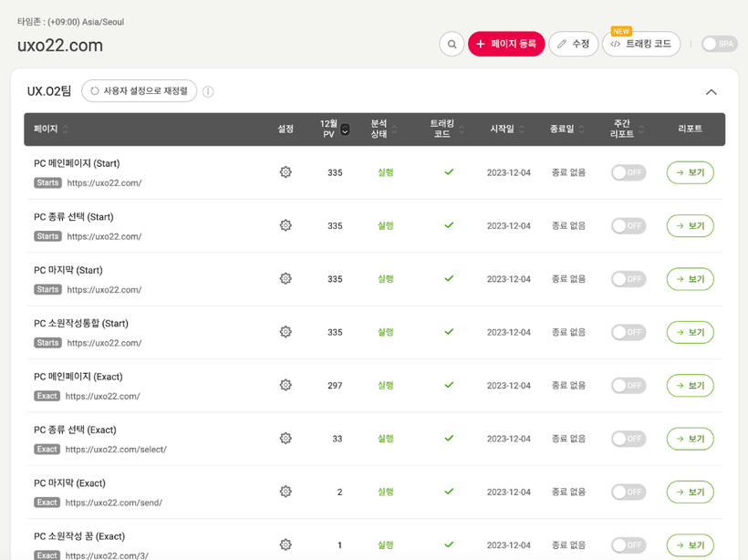This screenshot has width=748, height=560.
Task: Open report 보기 for PC 마지막 (Start)
Action: [x=690, y=278]
